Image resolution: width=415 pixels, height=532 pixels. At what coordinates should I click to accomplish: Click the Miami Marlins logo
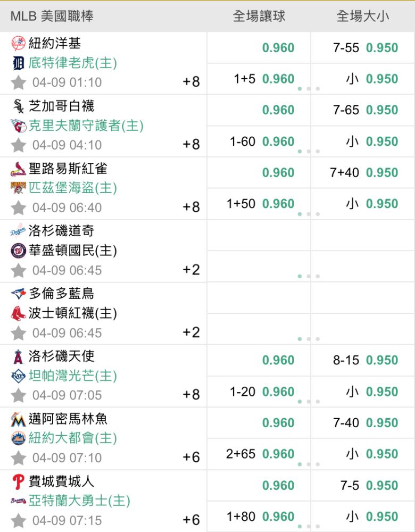point(18,419)
